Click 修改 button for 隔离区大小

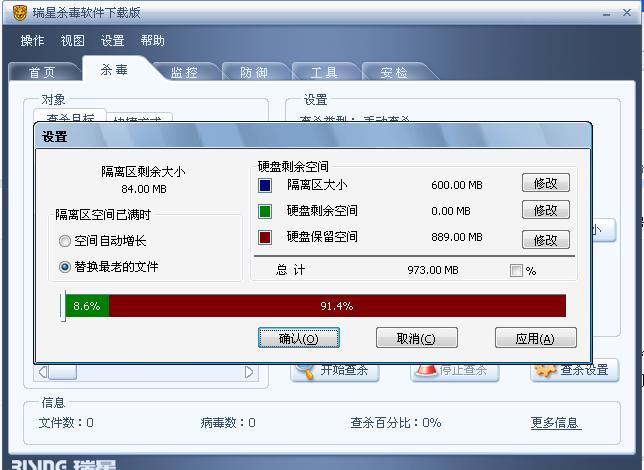point(545,183)
